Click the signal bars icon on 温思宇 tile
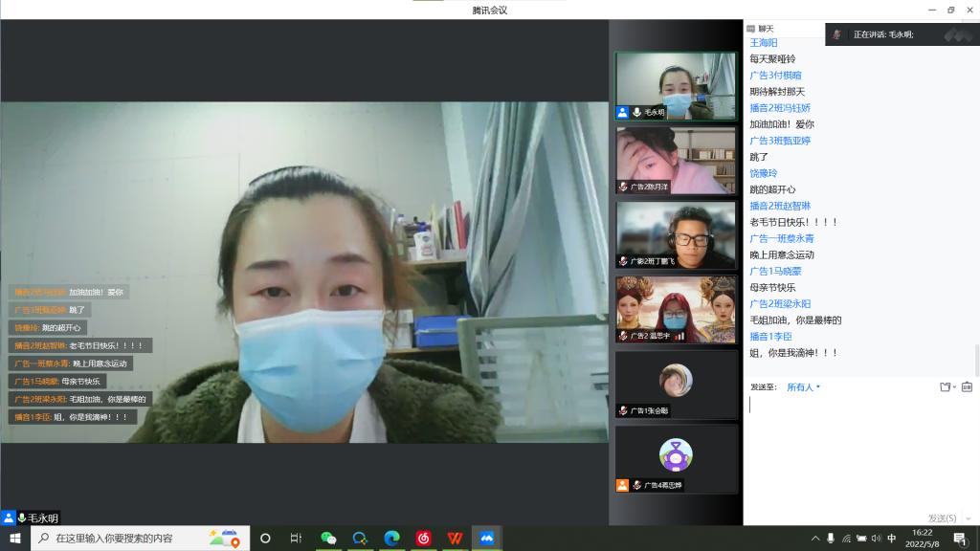The image size is (980, 551). (x=680, y=336)
